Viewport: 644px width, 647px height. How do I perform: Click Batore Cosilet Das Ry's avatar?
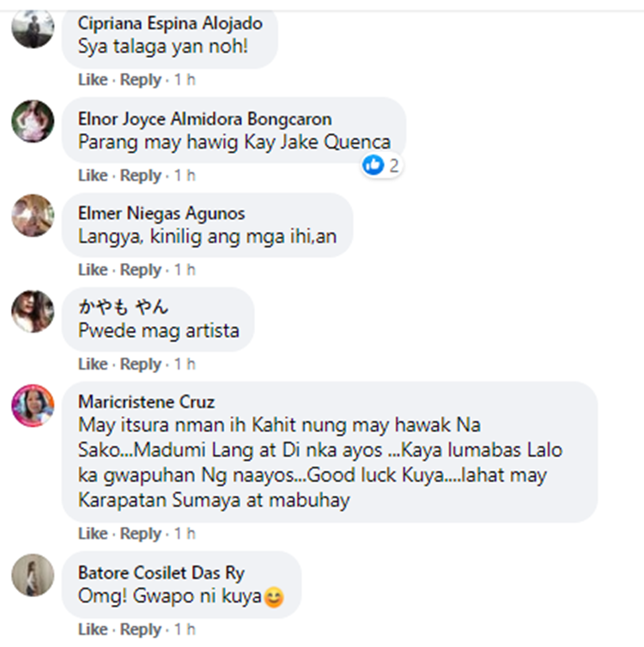(33, 575)
